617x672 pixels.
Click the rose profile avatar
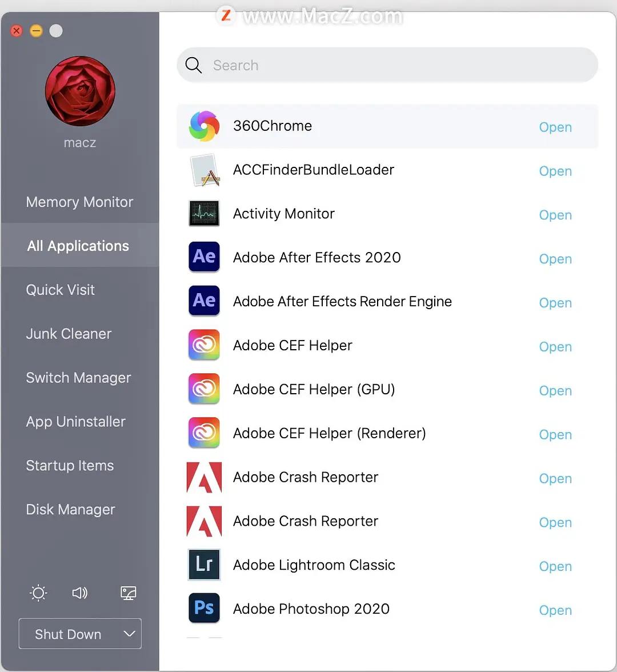click(80, 91)
